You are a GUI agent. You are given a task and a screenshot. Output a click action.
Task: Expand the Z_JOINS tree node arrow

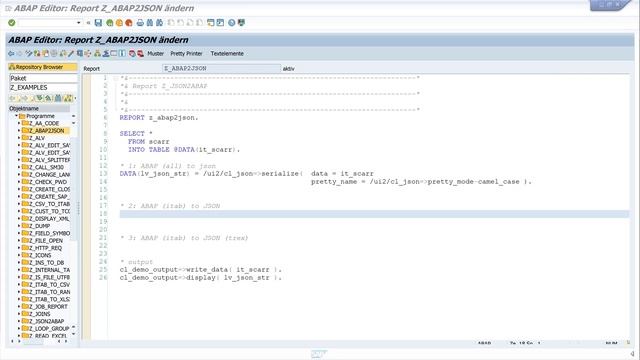pyautogui.click(x=19, y=314)
